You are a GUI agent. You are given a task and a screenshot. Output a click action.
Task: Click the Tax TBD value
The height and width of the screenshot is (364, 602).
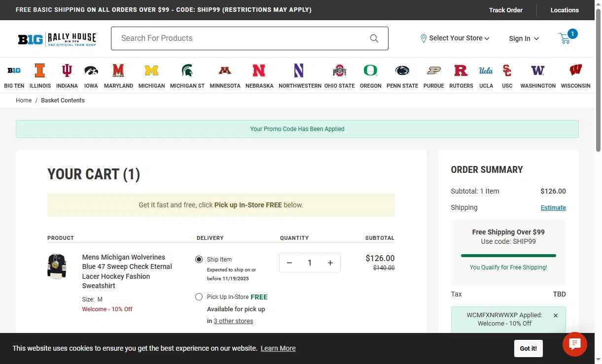[559, 294]
